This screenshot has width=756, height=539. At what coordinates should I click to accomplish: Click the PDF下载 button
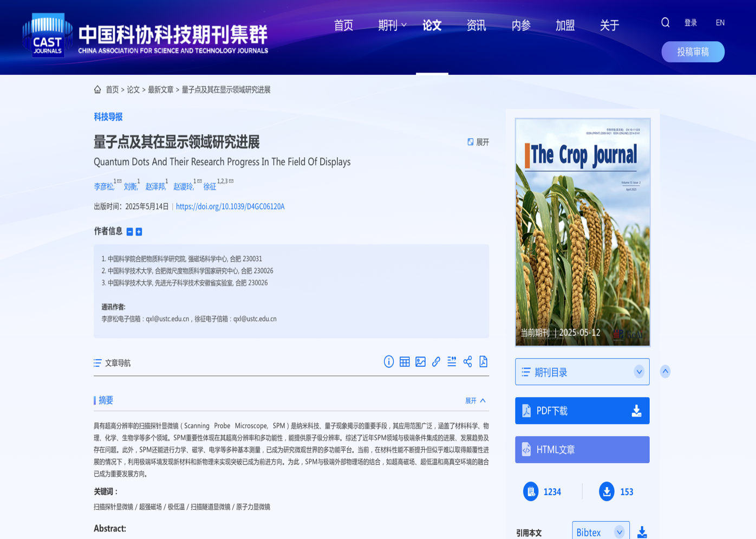pyautogui.click(x=582, y=411)
